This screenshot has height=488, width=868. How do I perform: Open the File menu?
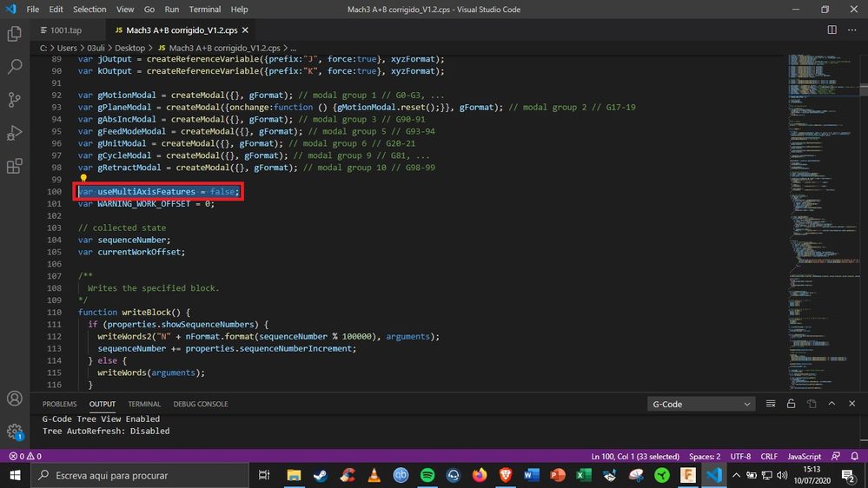pyautogui.click(x=33, y=10)
